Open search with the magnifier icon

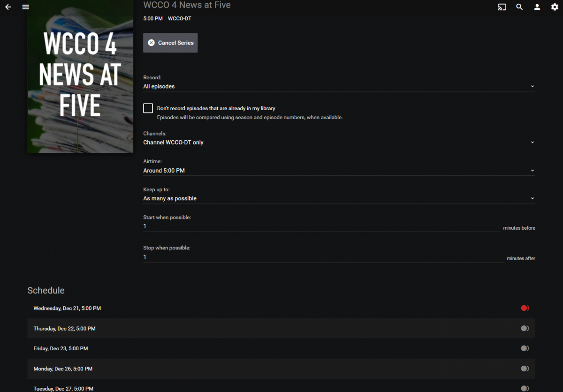(519, 7)
